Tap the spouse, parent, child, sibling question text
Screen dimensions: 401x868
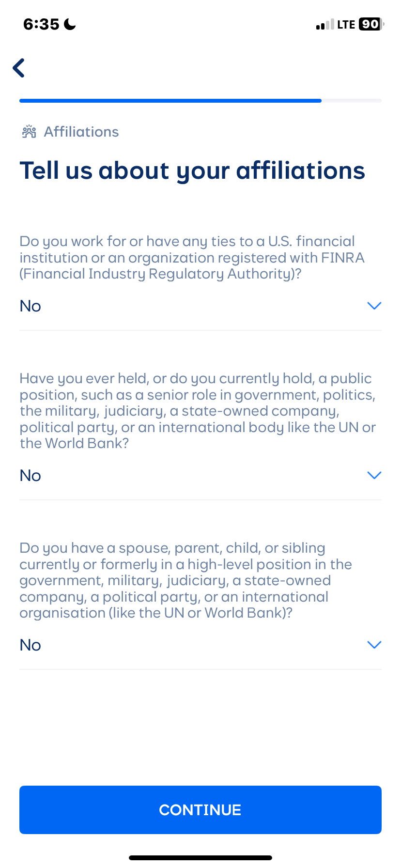click(x=185, y=580)
